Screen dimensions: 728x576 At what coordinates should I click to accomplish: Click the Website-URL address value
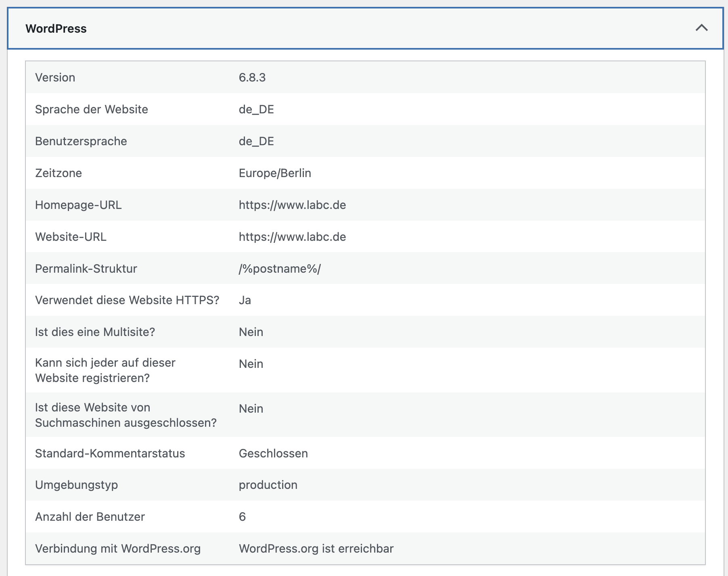click(x=292, y=237)
